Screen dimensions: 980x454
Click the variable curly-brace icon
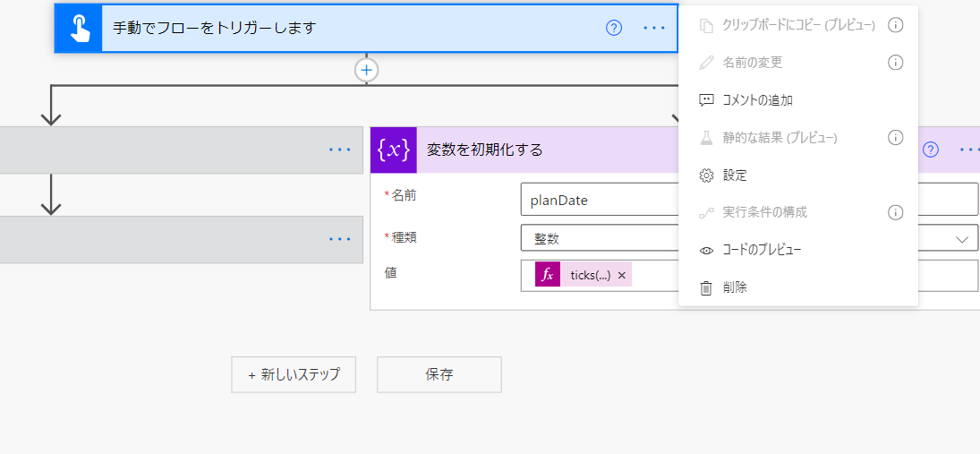394,150
